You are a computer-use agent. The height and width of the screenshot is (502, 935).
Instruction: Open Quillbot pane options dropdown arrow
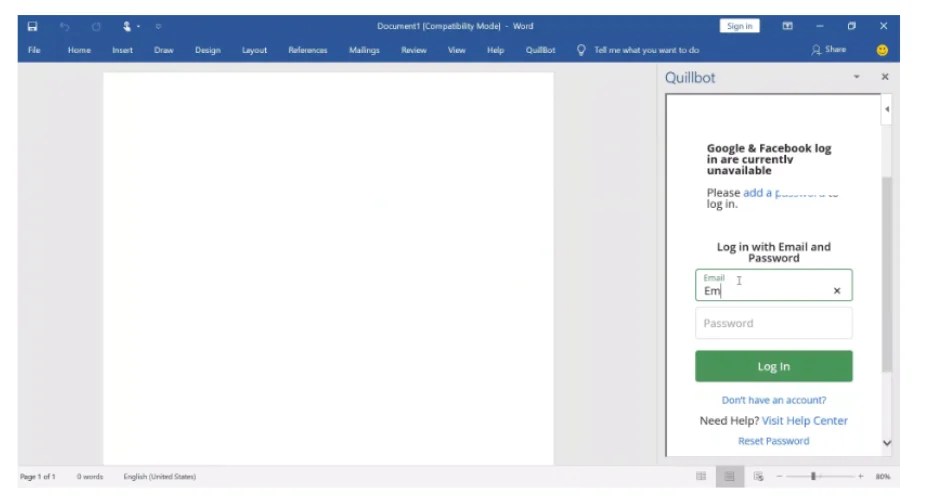[x=856, y=77]
